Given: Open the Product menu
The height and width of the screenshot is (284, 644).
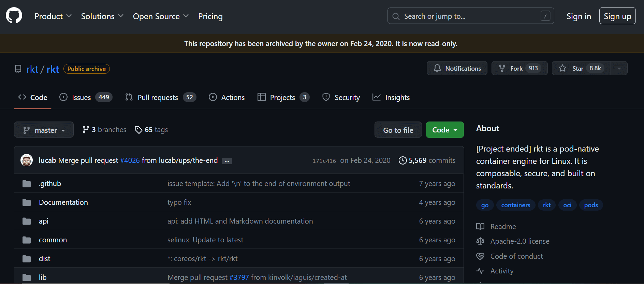Looking at the screenshot, I should pos(53,16).
